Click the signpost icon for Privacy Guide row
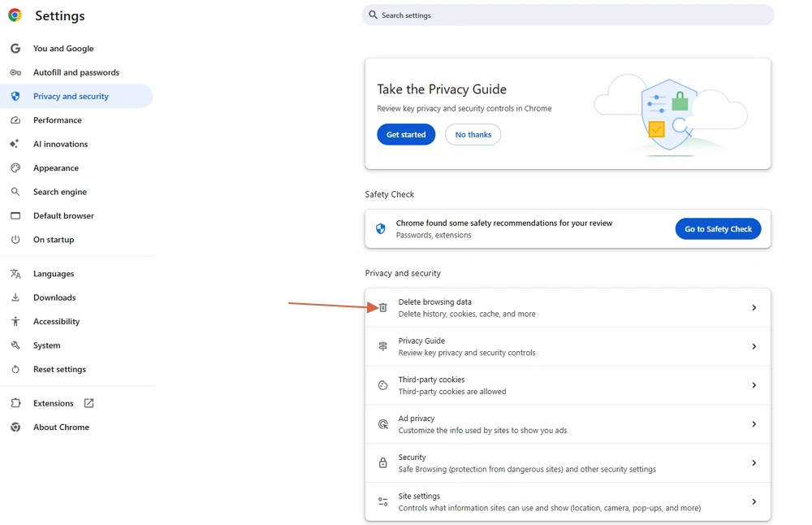 click(382, 346)
